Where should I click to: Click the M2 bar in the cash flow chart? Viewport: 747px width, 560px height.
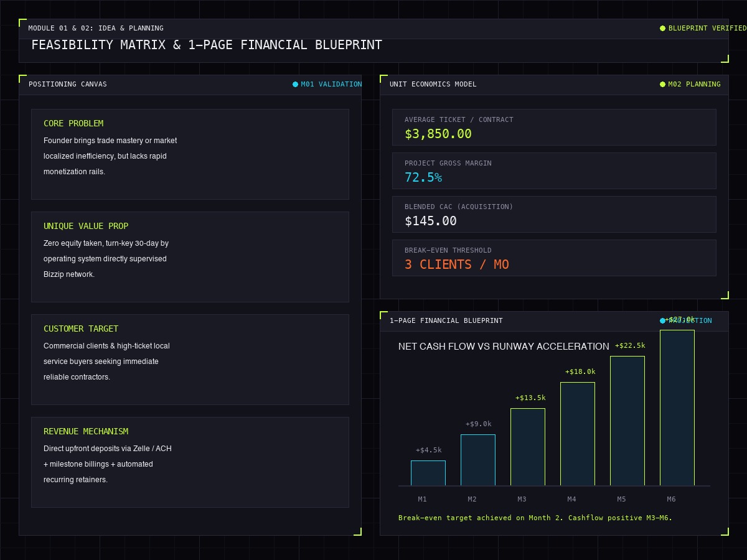coord(478,460)
